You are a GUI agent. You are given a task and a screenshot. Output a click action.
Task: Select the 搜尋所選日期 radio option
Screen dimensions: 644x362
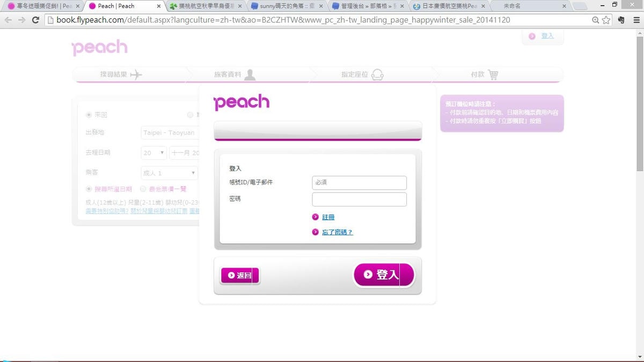pyautogui.click(x=89, y=189)
